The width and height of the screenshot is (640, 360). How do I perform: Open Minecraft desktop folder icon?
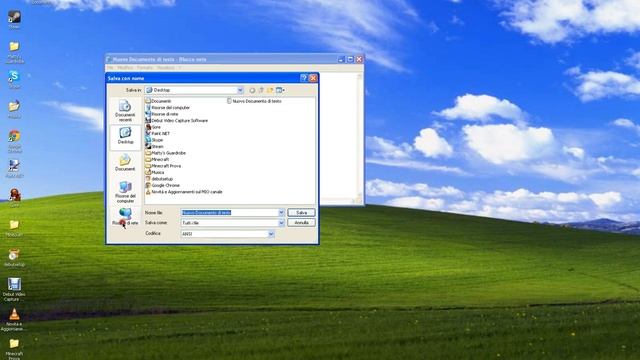[x=14, y=228]
